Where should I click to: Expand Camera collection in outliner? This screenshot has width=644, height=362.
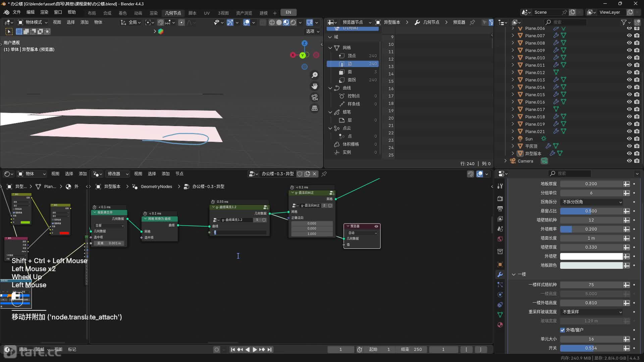505,161
